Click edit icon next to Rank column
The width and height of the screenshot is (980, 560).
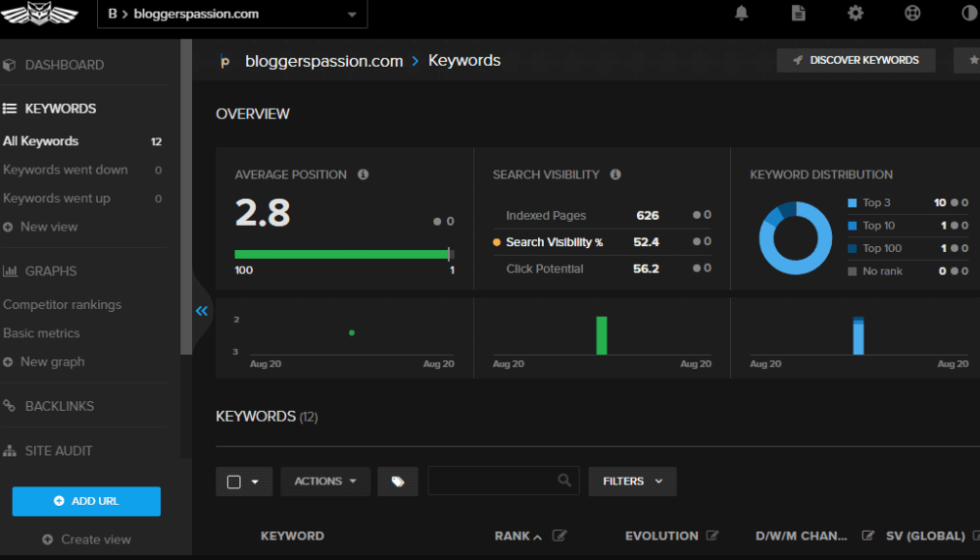click(x=560, y=535)
